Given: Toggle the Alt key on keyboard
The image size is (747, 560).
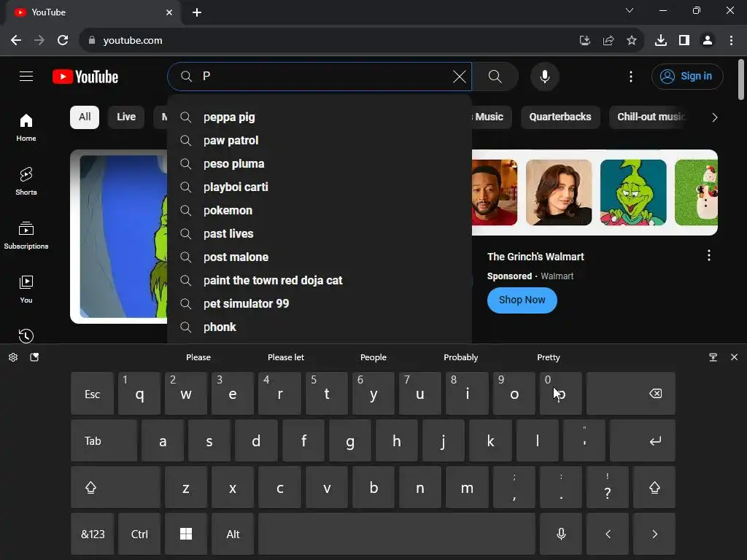Looking at the screenshot, I should (233, 534).
